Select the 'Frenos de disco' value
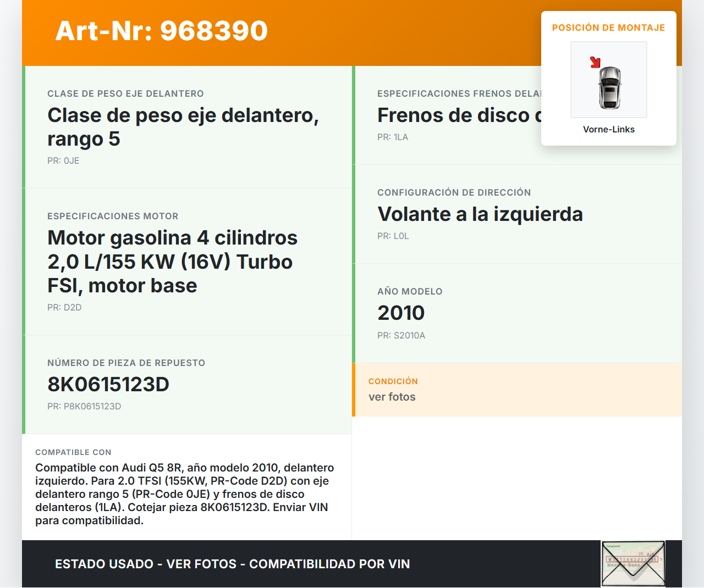This screenshot has height=588, width=704. click(459, 115)
